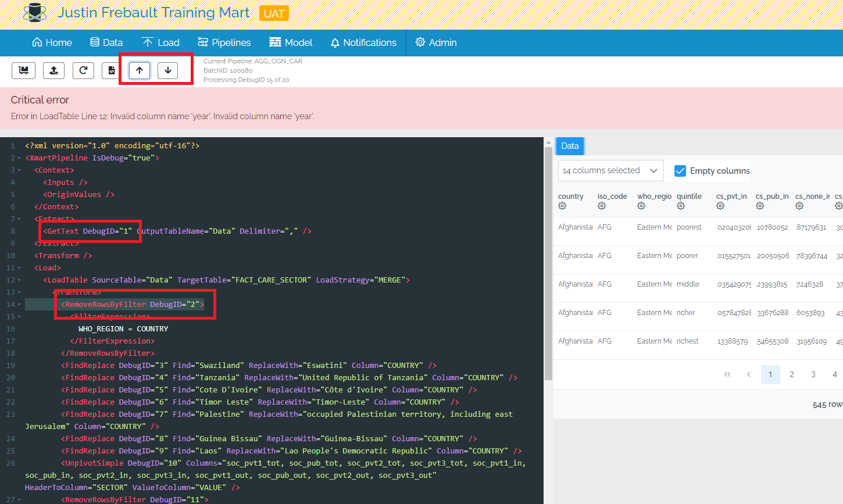843x504 pixels.
Task: Click the Critical error heading
Action: (40, 100)
